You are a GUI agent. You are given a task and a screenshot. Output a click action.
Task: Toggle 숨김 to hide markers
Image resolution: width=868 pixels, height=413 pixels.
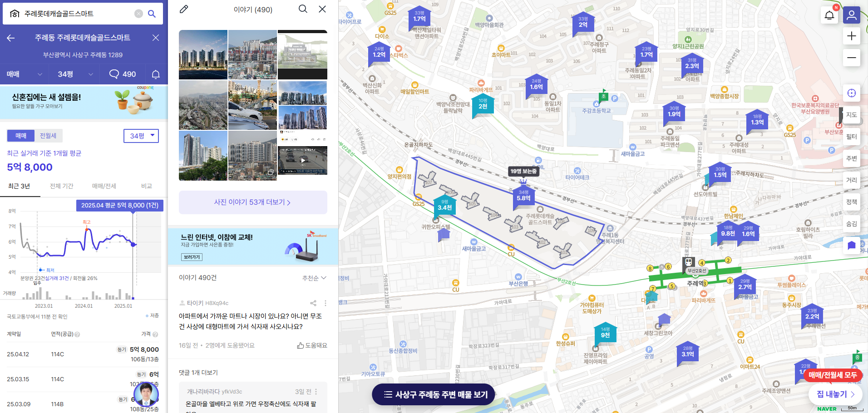pos(852,224)
